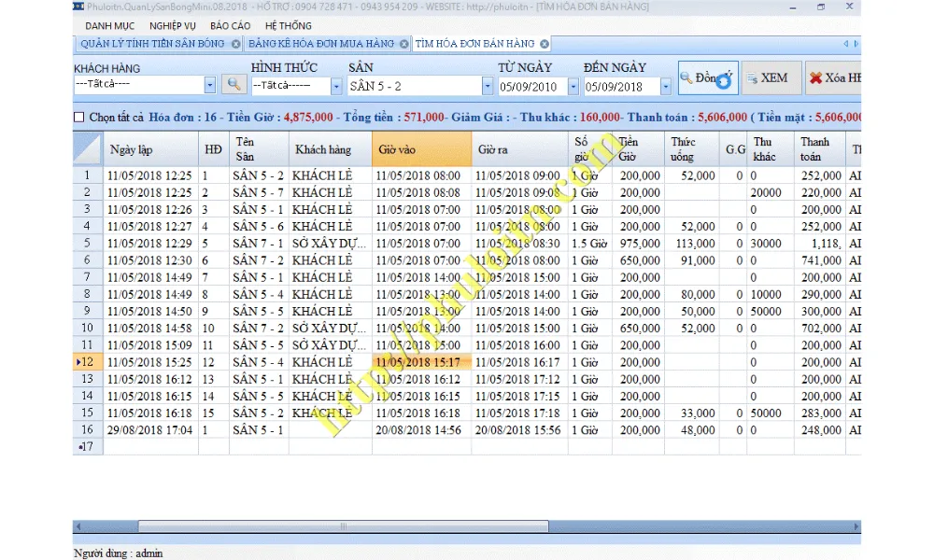Click cell 11/05/2018 15:17 in Giờ vào

tap(422, 362)
